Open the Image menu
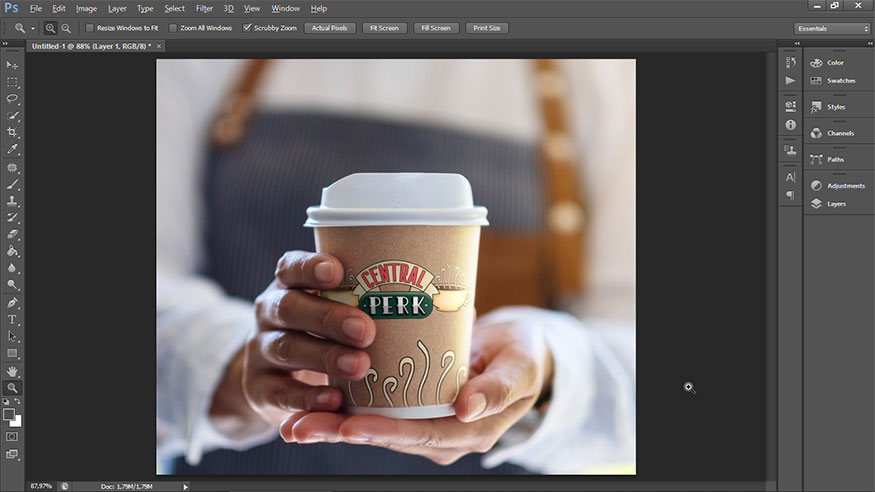The height and width of the screenshot is (492, 875). (86, 8)
